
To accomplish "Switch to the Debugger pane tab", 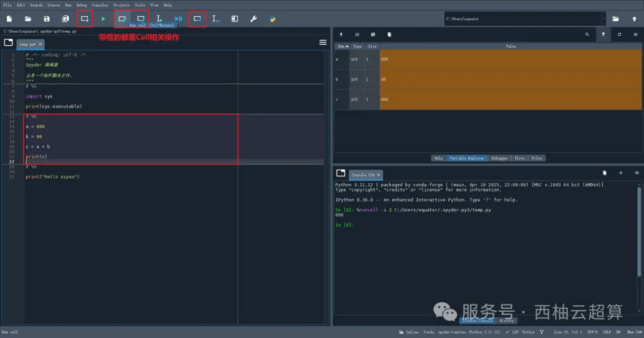I will click(x=500, y=158).
